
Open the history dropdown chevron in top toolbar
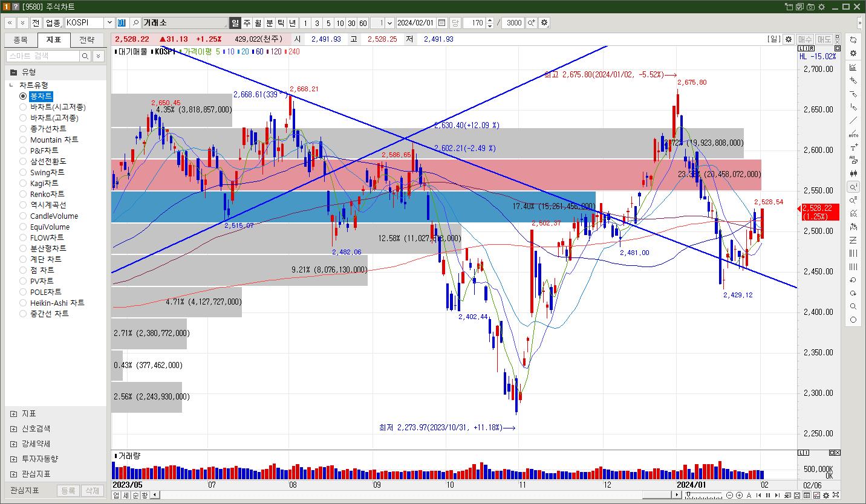pyautogui.click(x=22, y=23)
